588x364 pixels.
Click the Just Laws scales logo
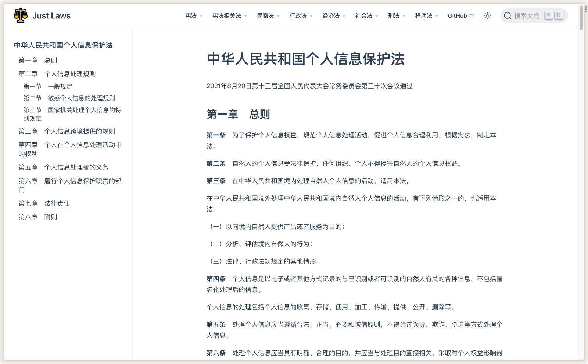coord(21,15)
